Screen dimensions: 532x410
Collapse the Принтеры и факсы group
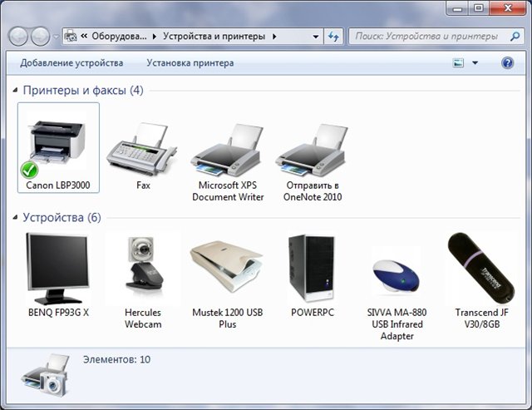tap(15, 91)
